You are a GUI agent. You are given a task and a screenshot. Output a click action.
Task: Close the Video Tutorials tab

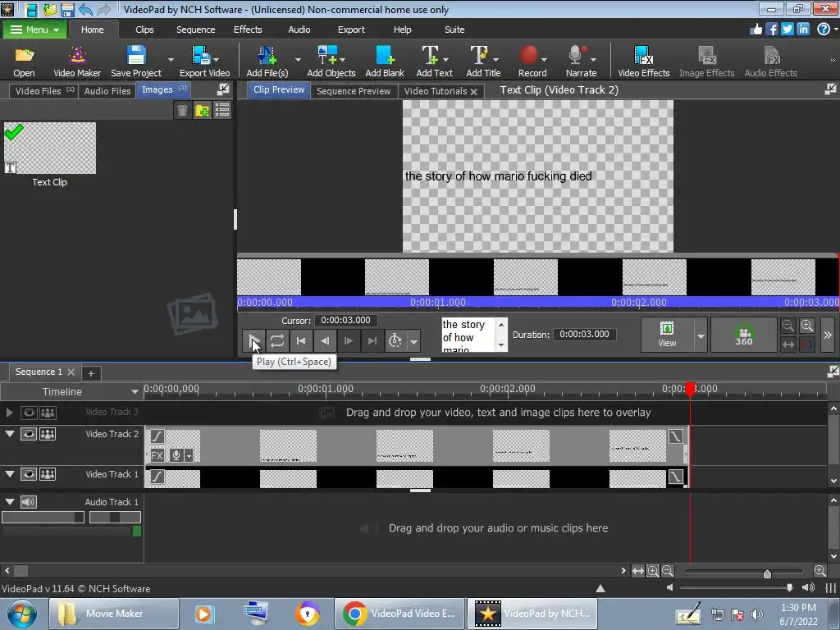(473, 92)
